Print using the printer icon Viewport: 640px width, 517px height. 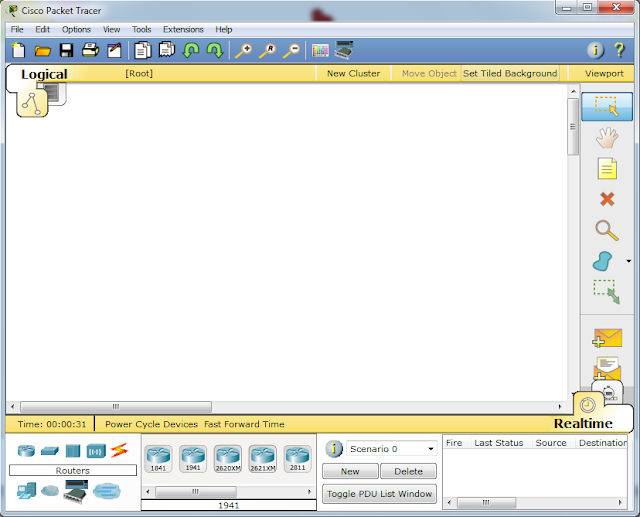pos(91,50)
